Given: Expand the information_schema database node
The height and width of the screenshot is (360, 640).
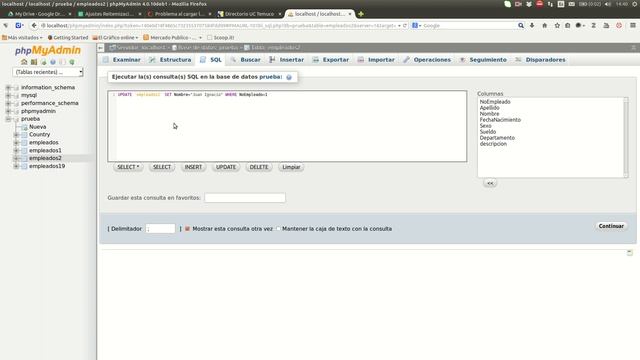Looking at the screenshot, I should [8, 87].
